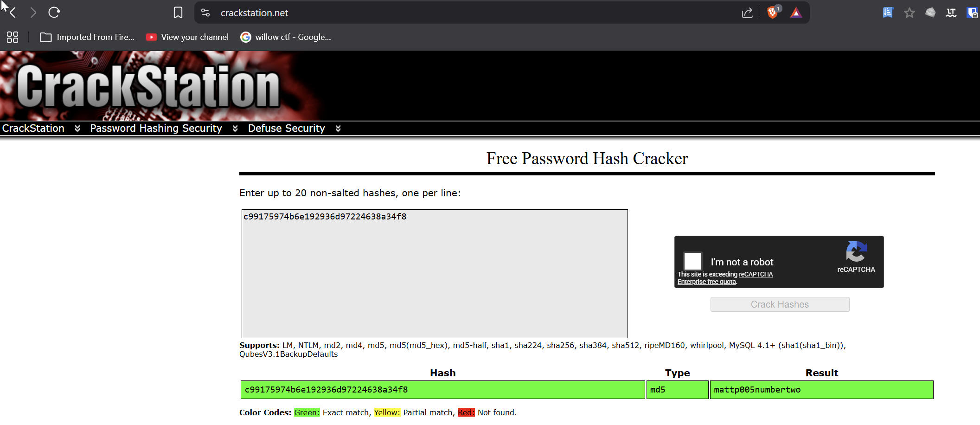Screen dimensions: 980x425
Task: Bookmark this page via bookmark icon
Action: (x=178, y=13)
